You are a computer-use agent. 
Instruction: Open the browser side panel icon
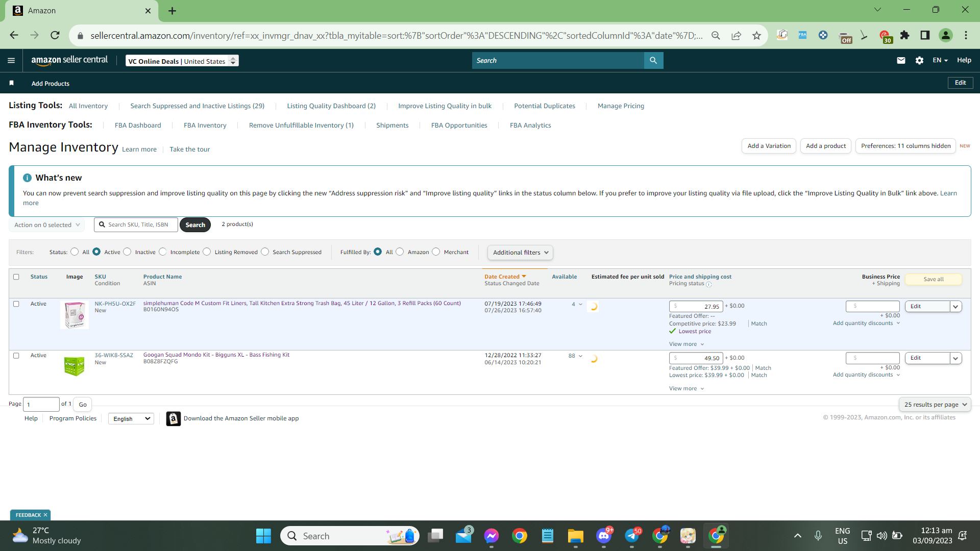[925, 35]
